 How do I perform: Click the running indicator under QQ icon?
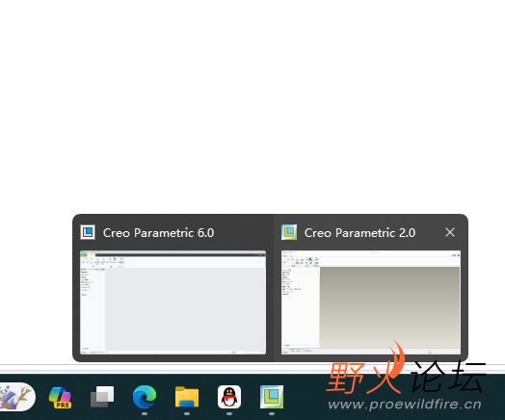coord(229,413)
